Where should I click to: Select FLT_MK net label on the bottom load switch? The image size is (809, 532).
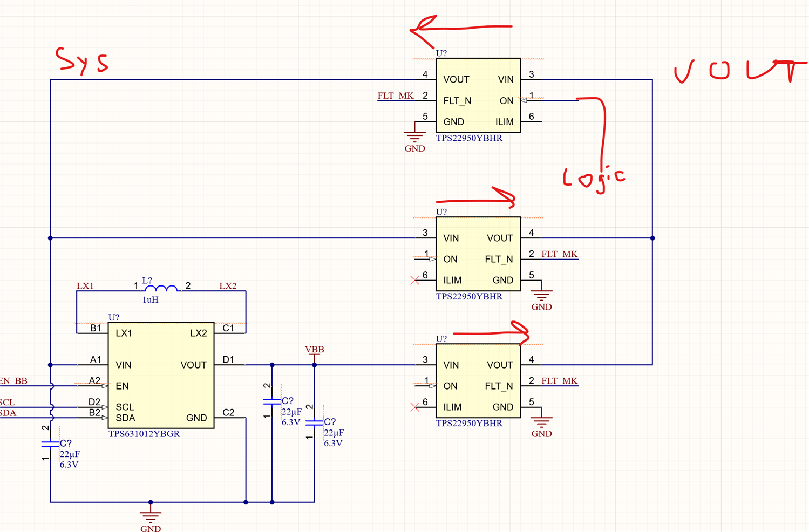tap(560, 381)
